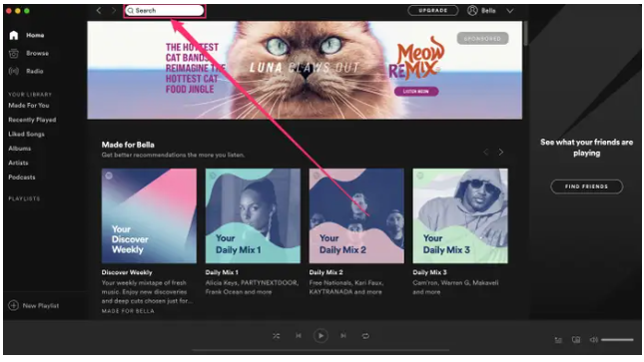Show next Made for Bella items
The height and width of the screenshot is (362, 644).
[501, 153]
